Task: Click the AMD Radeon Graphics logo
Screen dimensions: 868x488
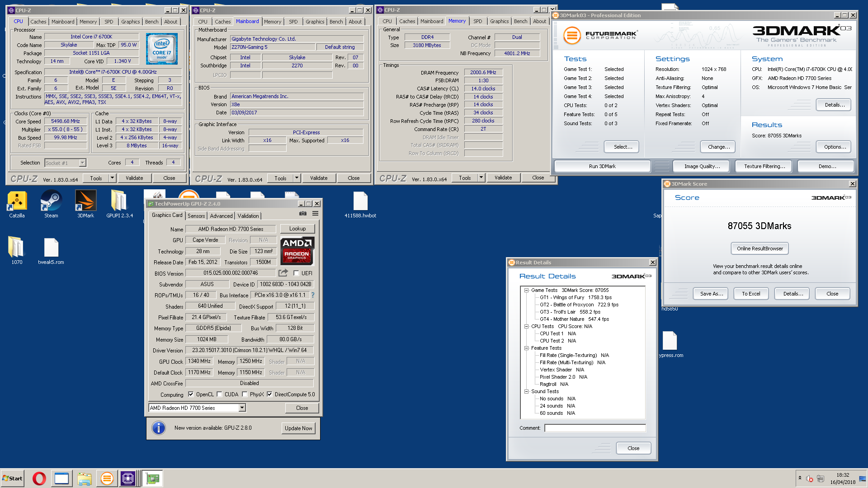Action: tap(297, 251)
